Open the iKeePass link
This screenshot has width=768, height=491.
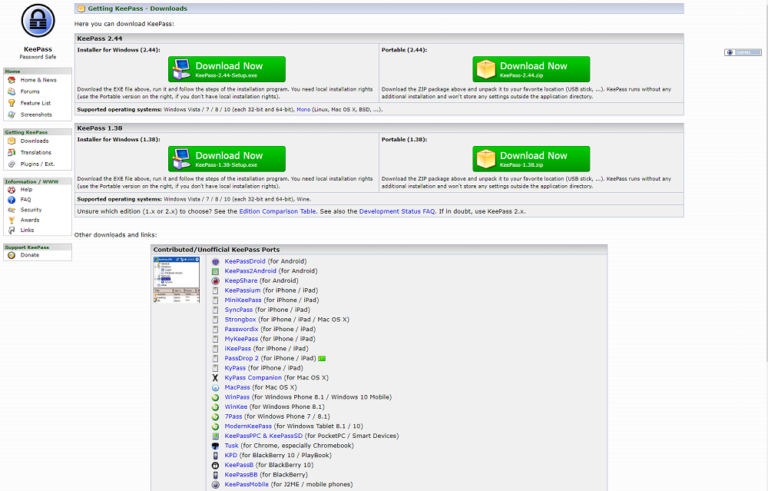click(238, 349)
